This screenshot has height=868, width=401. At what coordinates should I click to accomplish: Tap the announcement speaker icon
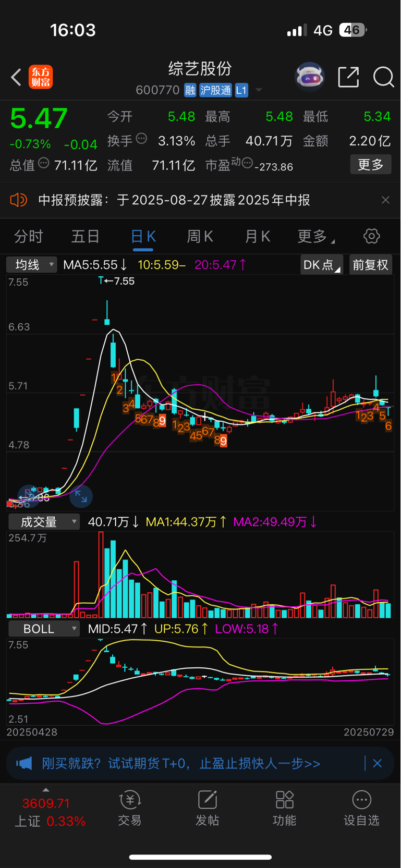pyautogui.click(x=18, y=200)
